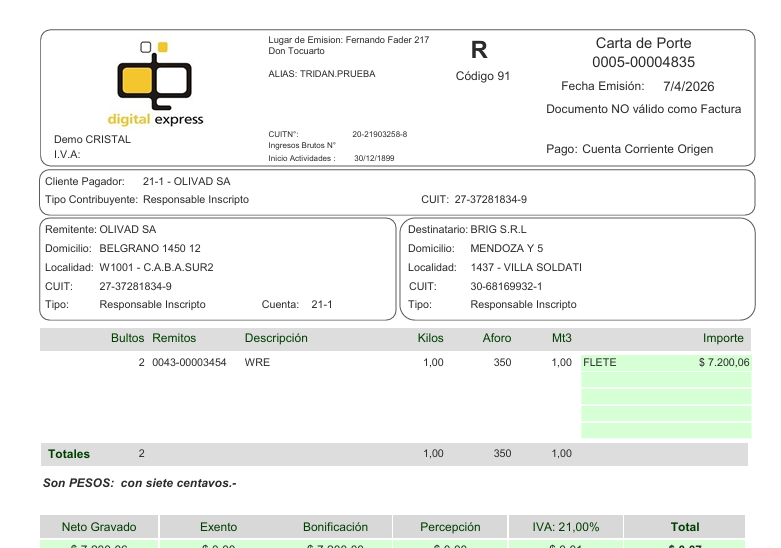Viewport: 781px width, 548px height.
Task: Click 'Son PESOS: con siete centavos.-' text
Action: point(139,483)
